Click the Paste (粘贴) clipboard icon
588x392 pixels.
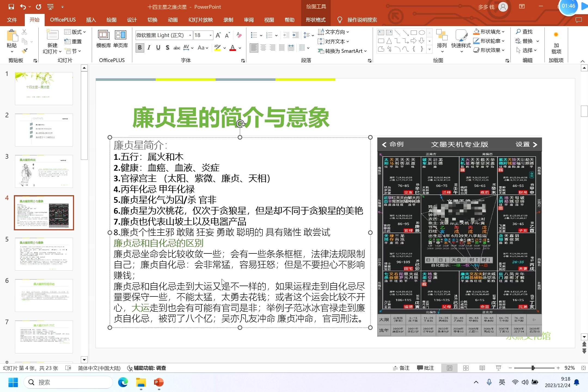click(12, 35)
